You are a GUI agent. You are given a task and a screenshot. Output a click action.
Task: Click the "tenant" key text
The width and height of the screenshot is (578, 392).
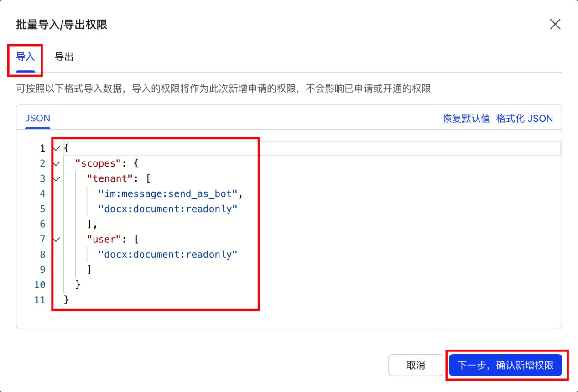pos(107,178)
